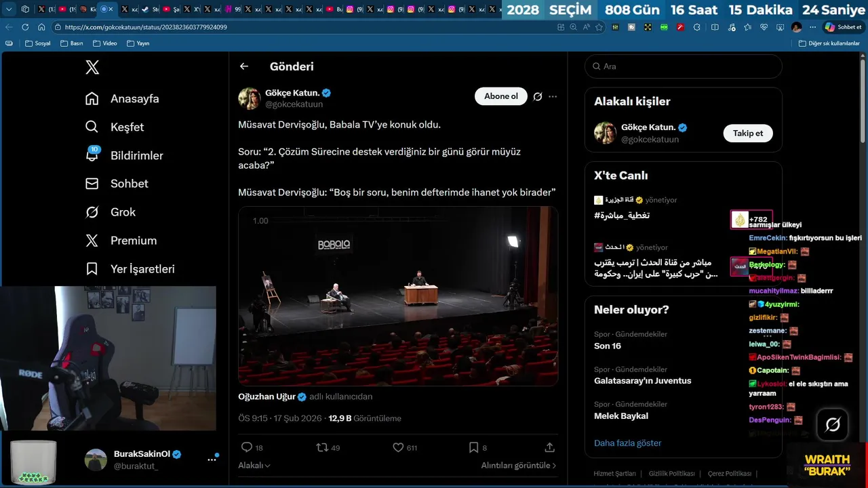This screenshot has height=488, width=868.
Task: Open Gökçe Katun's profile avatar on post
Action: tap(250, 98)
